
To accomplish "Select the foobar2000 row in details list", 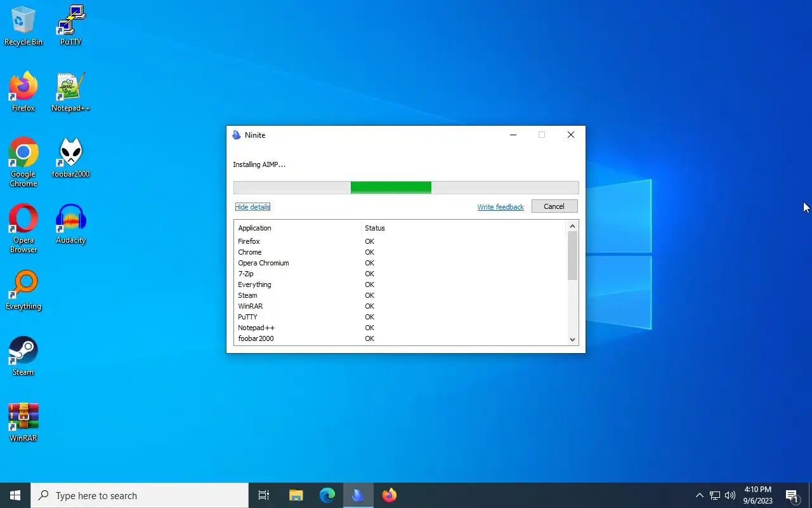I will coord(400,338).
